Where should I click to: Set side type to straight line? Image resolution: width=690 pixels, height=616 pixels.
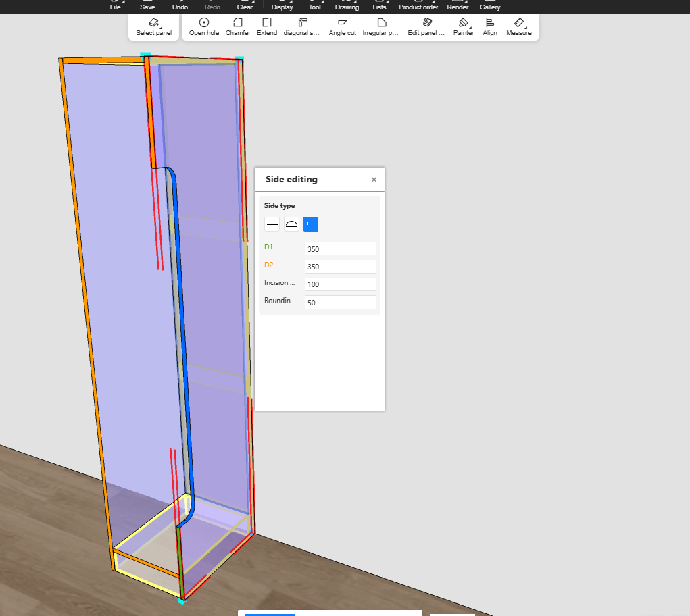[x=272, y=224]
